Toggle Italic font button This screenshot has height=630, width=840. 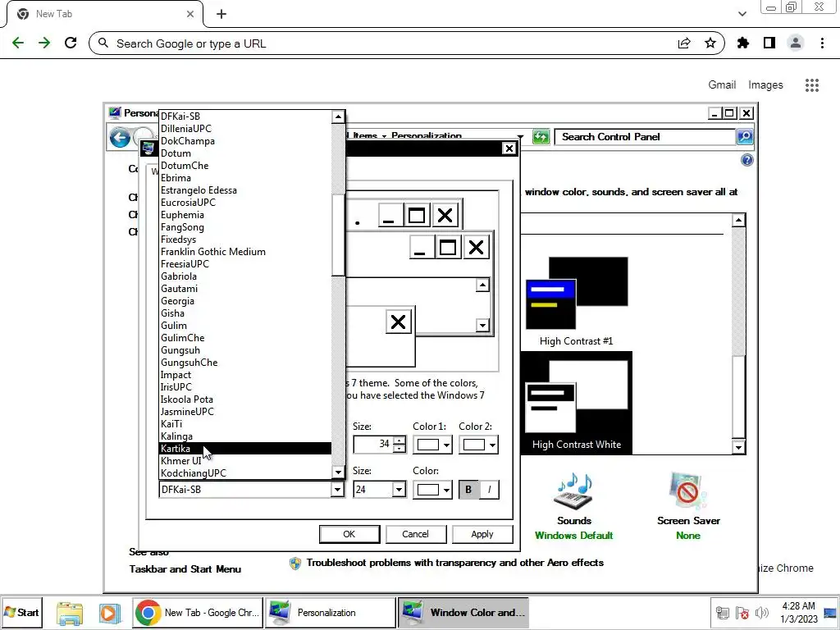pyautogui.click(x=489, y=489)
